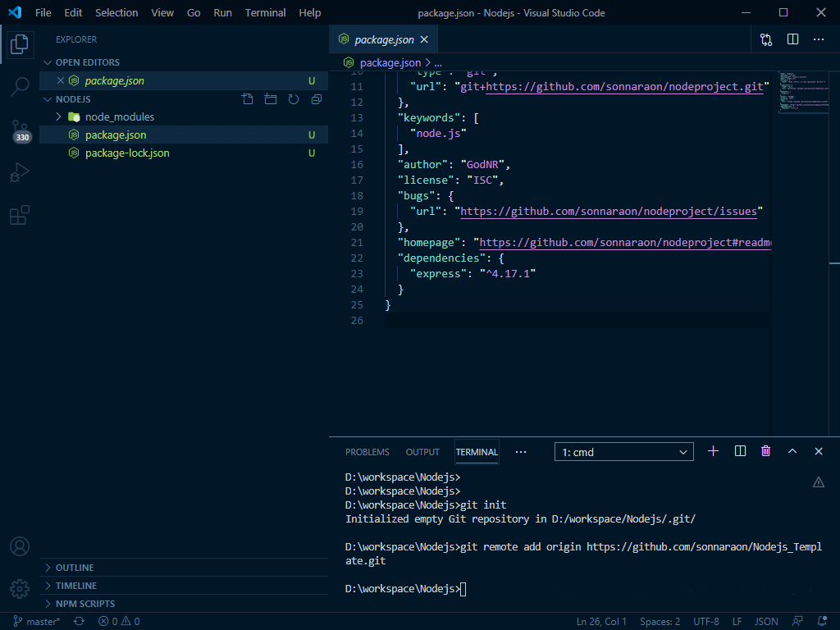Open the File menu
840x630 pixels.
tap(43, 12)
